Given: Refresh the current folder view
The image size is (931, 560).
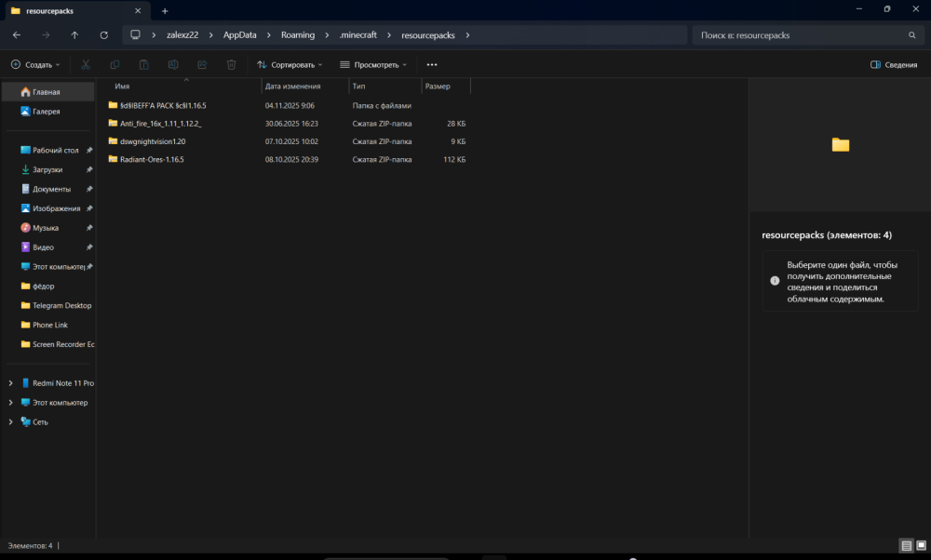Looking at the screenshot, I should coord(104,35).
